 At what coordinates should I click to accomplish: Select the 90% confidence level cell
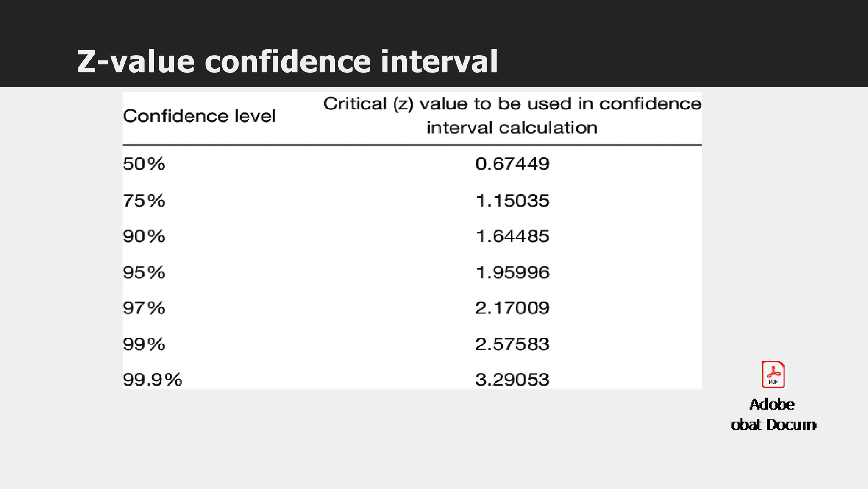144,236
